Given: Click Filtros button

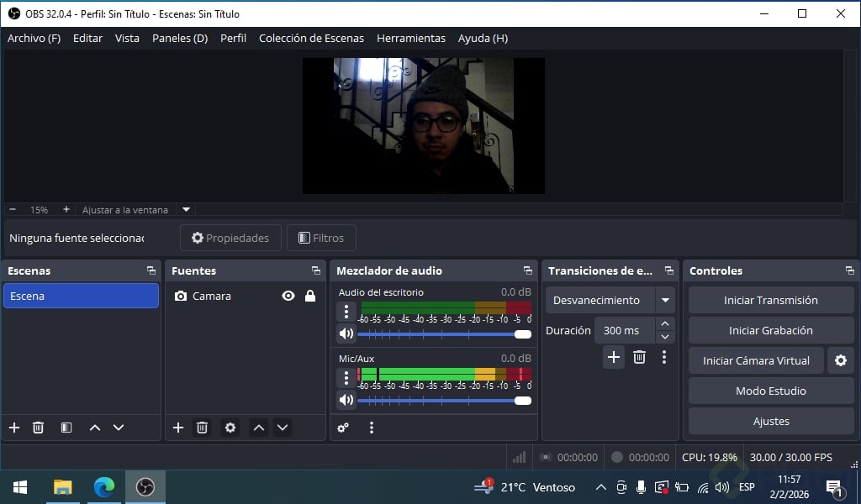Looking at the screenshot, I should click(x=321, y=238).
